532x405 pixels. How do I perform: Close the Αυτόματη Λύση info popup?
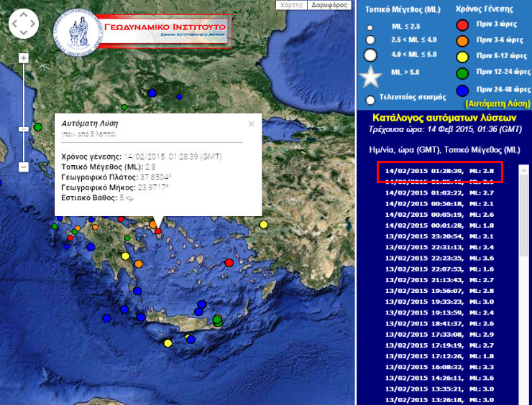(251, 124)
